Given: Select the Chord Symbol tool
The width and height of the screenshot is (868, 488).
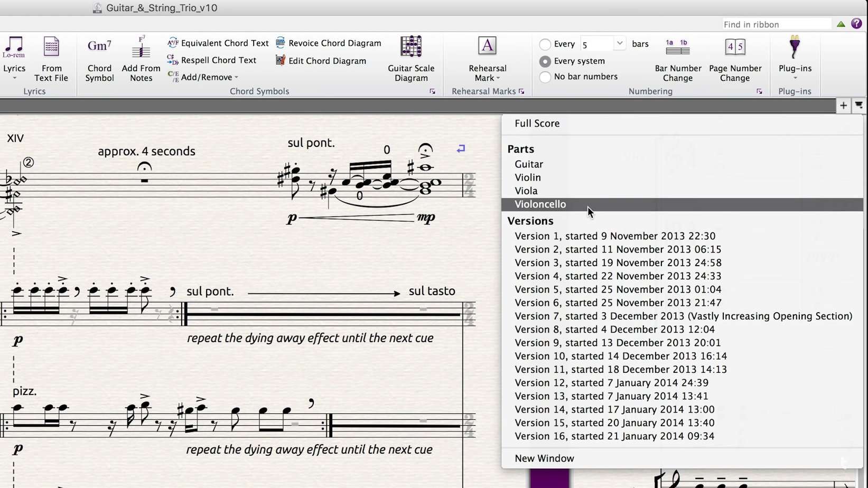Looking at the screenshot, I should (x=99, y=57).
